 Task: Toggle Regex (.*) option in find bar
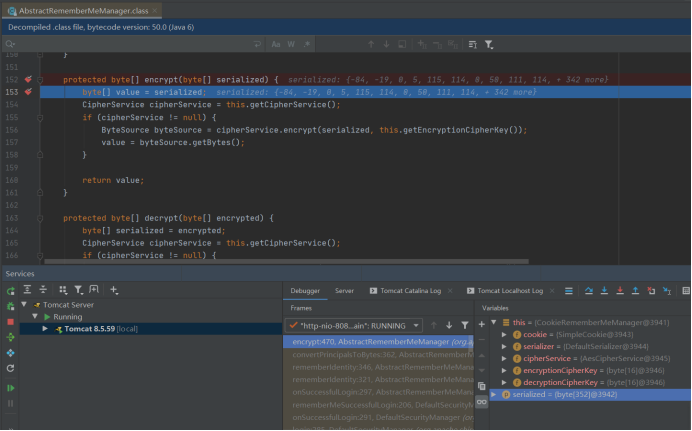pyautogui.click(x=307, y=44)
